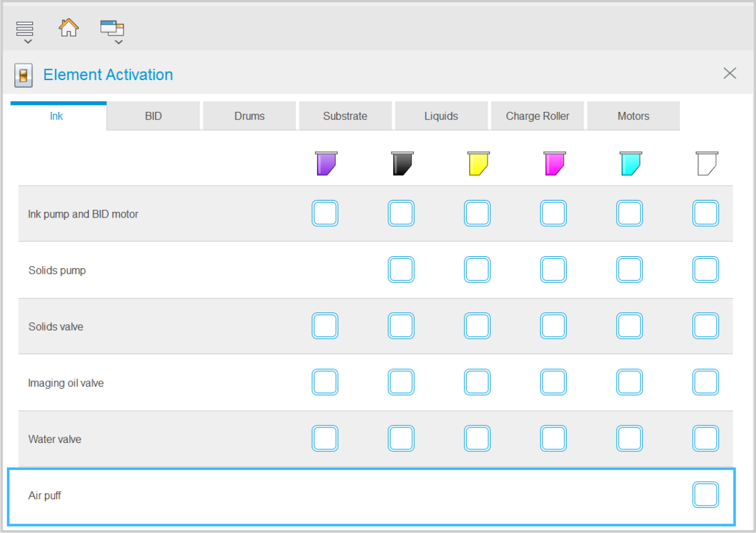This screenshot has width=756, height=533.
Task: Activate Solids pump for white ink
Action: pos(705,269)
